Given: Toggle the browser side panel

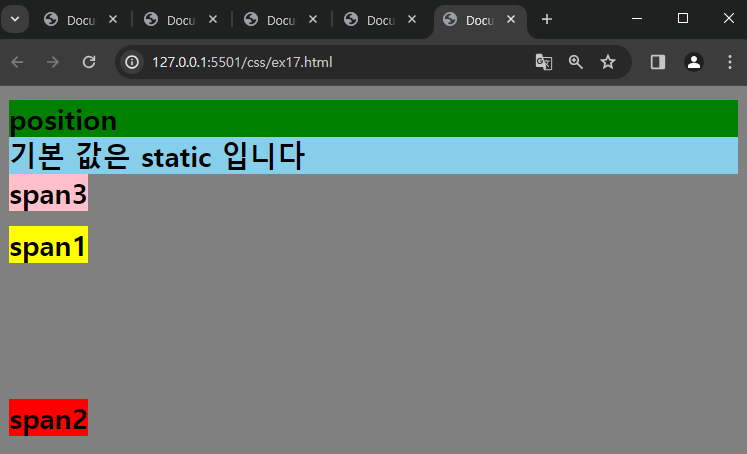Looking at the screenshot, I should click(x=658, y=62).
